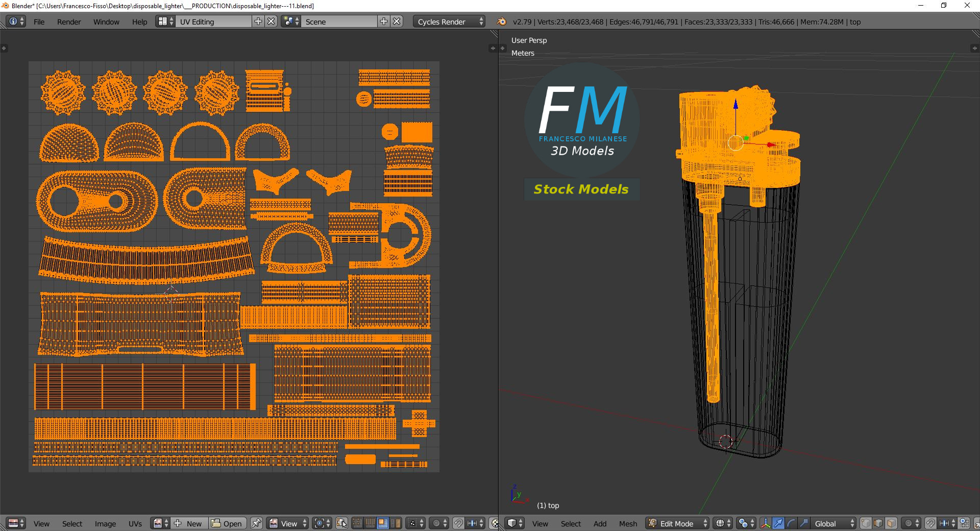
Task: Open the 3D View editor type selector
Action: [515, 523]
